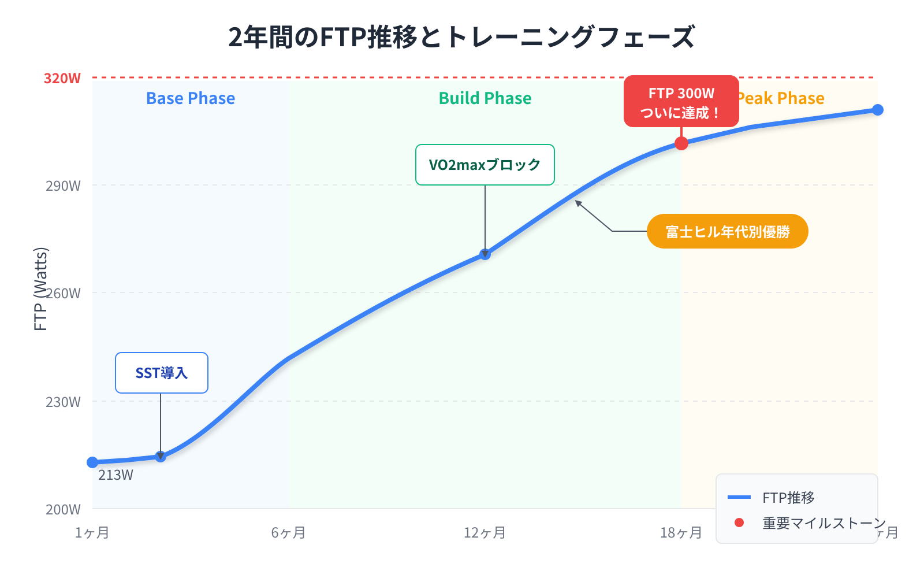Click the red FTP 300W ついに達成 callout
The height and width of the screenshot is (578, 924).
pyautogui.click(x=681, y=102)
